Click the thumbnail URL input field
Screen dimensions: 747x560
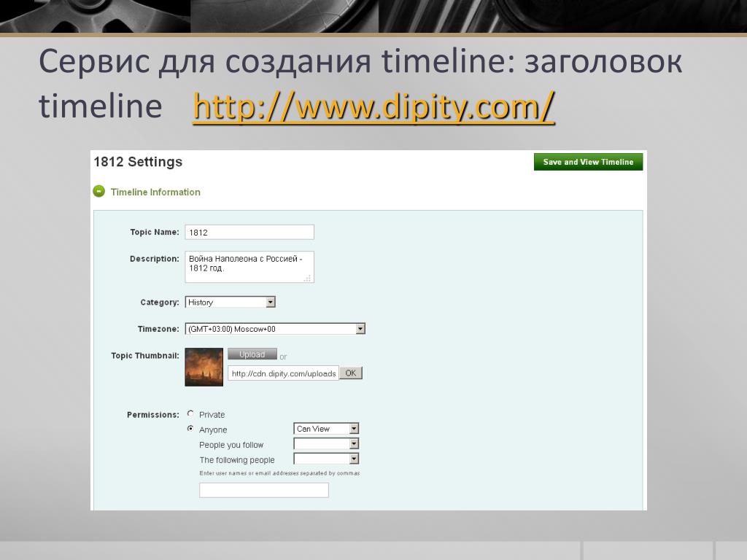click(283, 373)
